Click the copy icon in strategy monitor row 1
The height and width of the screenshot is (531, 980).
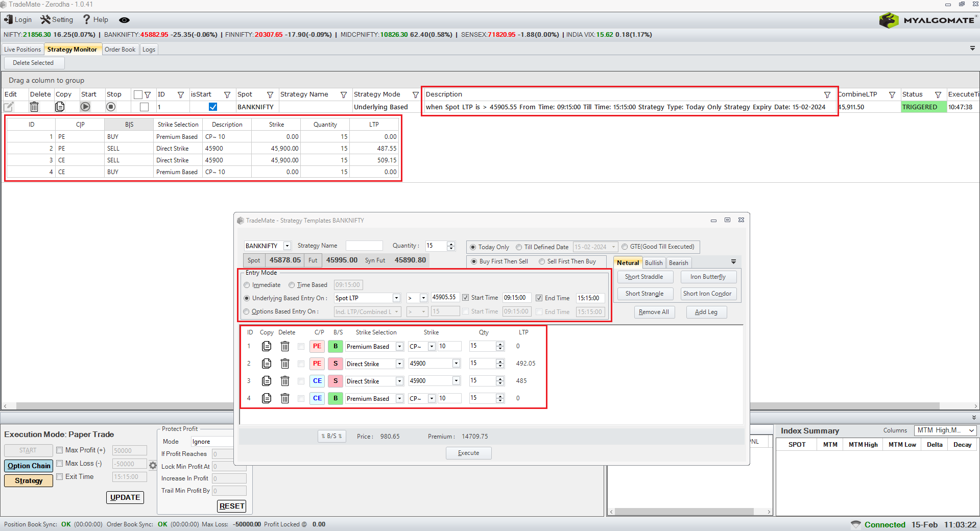point(60,107)
